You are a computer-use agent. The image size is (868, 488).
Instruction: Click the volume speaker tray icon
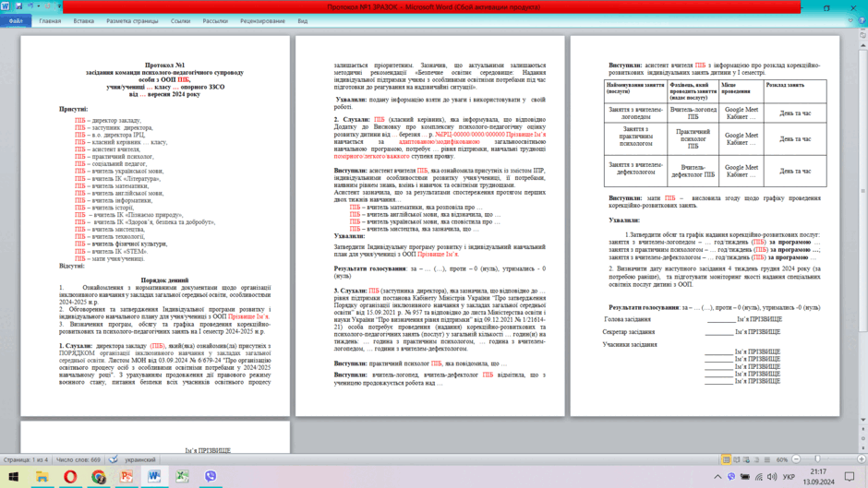pyautogui.click(x=772, y=476)
